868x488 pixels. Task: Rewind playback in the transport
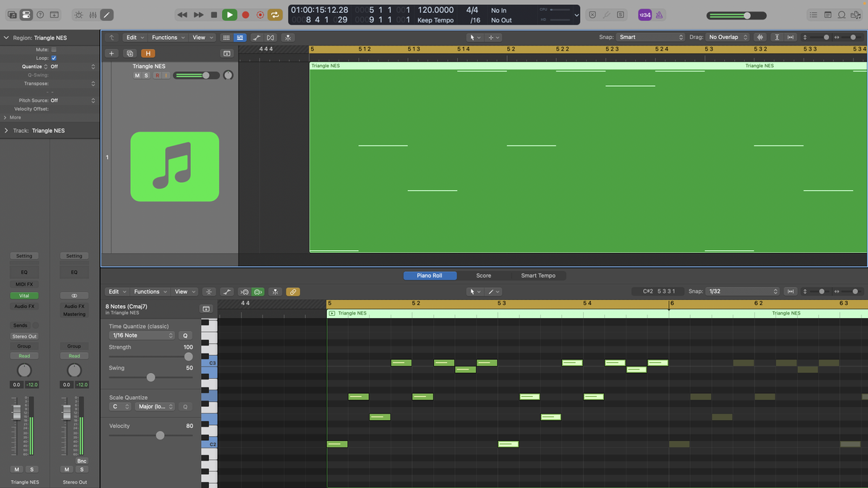tap(182, 14)
